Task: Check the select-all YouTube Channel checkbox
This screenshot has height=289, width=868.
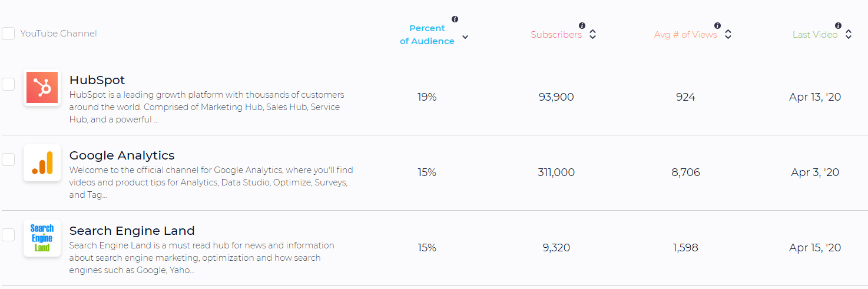Action: pyautogui.click(x=8, y=34)
